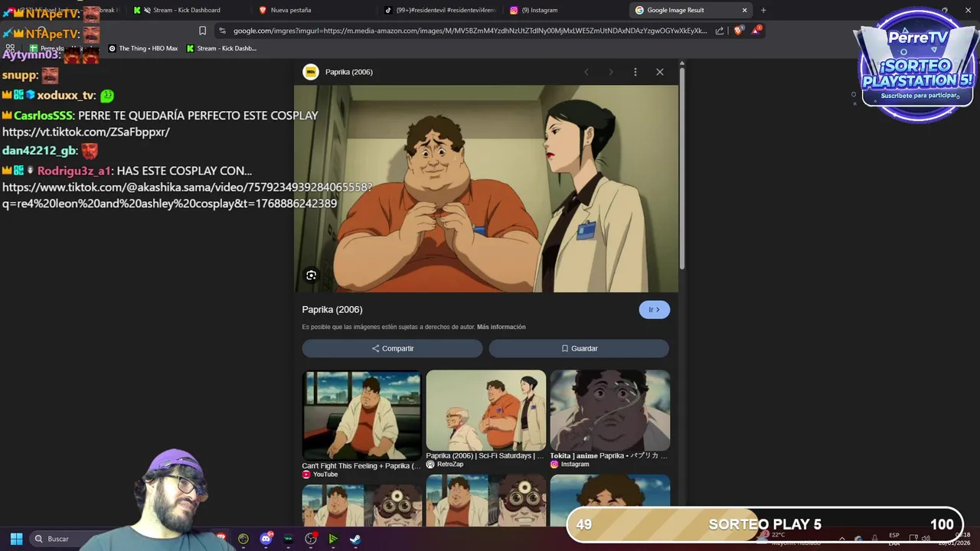This screenshot has width=980, height=551.
Task: Open The Thing • HBO Max bookmark
Action: 143,48
